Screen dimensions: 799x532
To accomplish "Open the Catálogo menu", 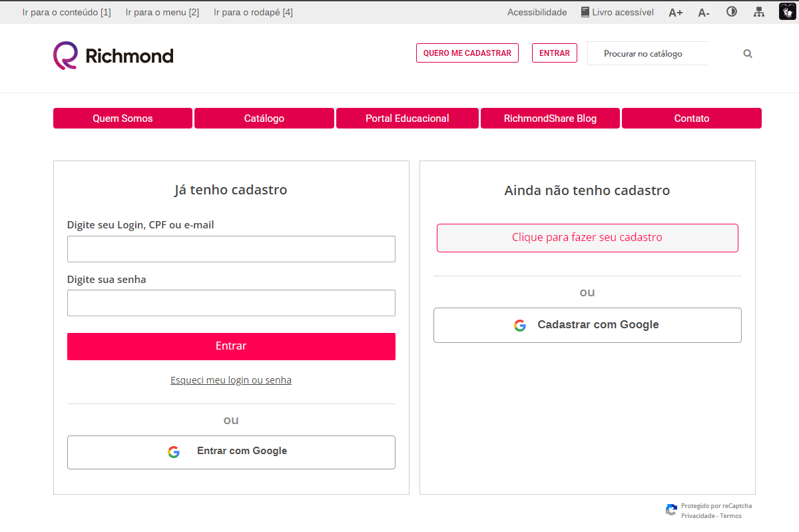I will click(x=264, y=119).
